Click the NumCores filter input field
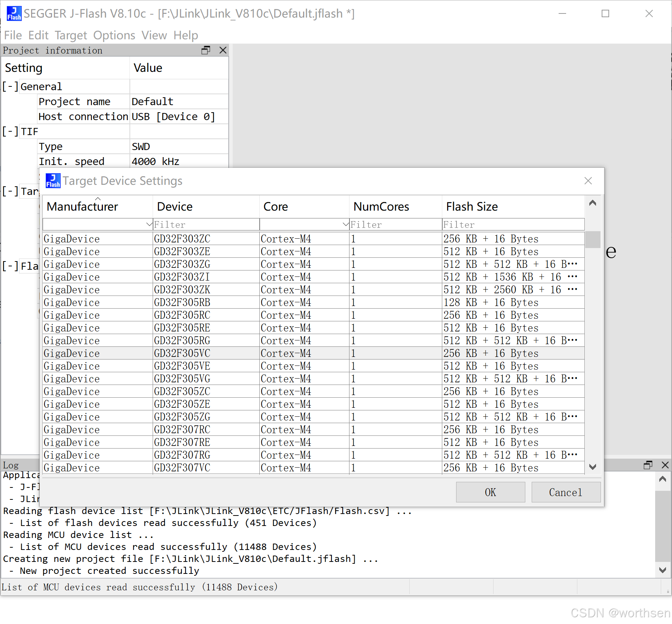The width and height of the screenshot is (672, 624). [395, 224]
